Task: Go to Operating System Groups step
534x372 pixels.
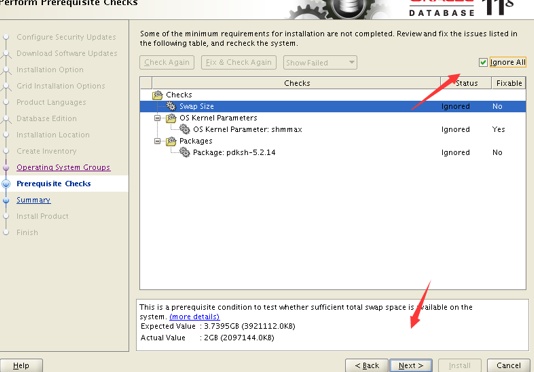Action: [63, 168]
